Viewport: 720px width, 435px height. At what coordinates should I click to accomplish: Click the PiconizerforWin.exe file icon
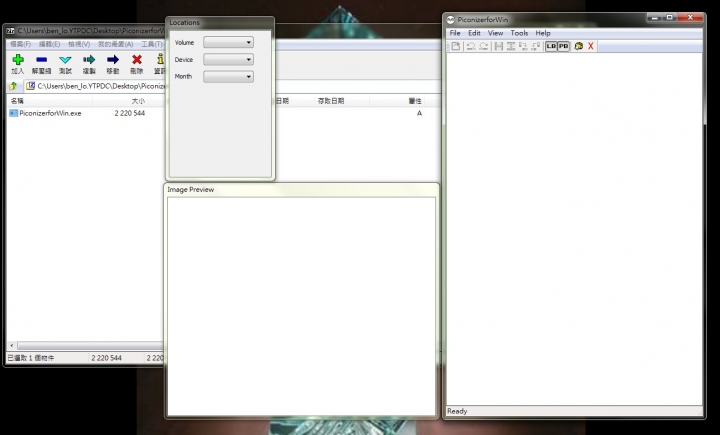tap(13, 113)
